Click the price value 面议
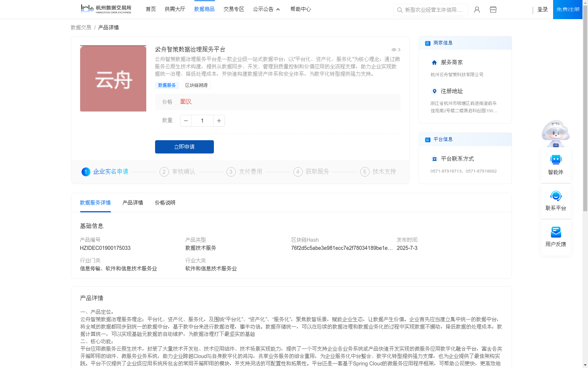This screenshot has height=368, width=588. 186,102
